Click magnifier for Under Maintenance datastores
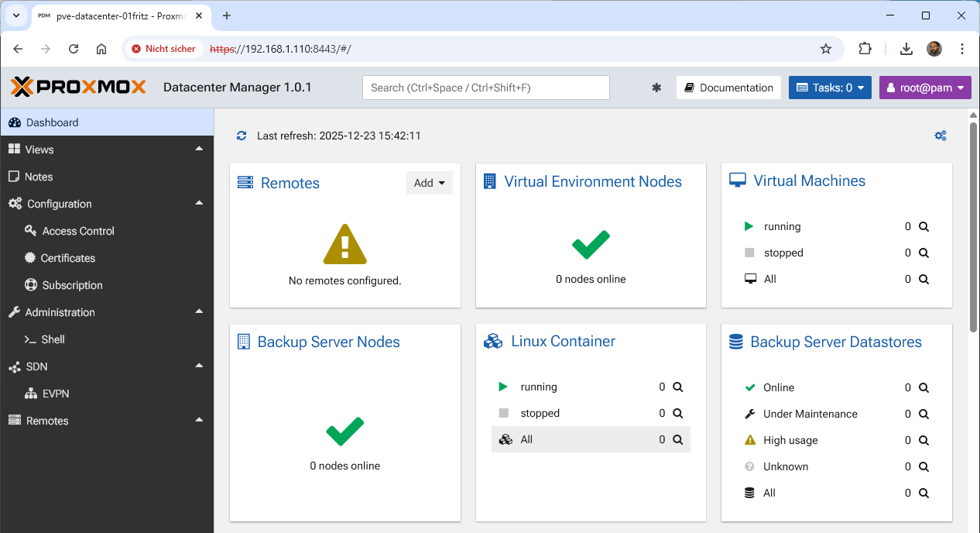Image resolution: width=980 pixels, height=533 pixels. pyautogui.click(x=923, y=414)
